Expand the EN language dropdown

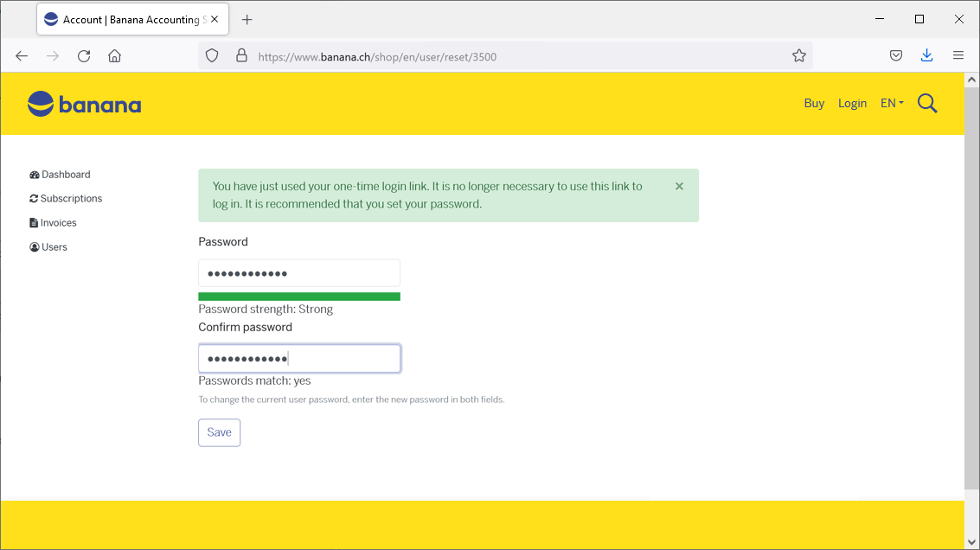[x=892, y=103]
